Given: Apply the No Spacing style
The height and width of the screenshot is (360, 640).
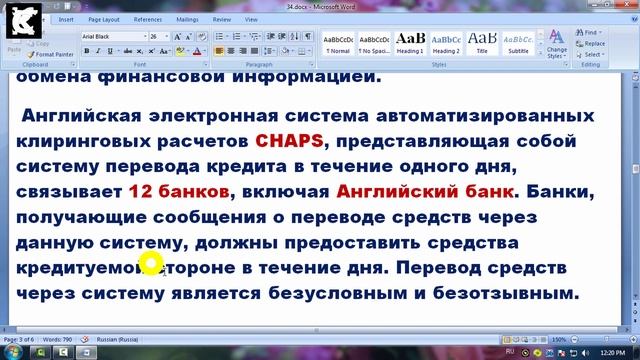Looking at the screenshot, I should click(x=374, y=44).
